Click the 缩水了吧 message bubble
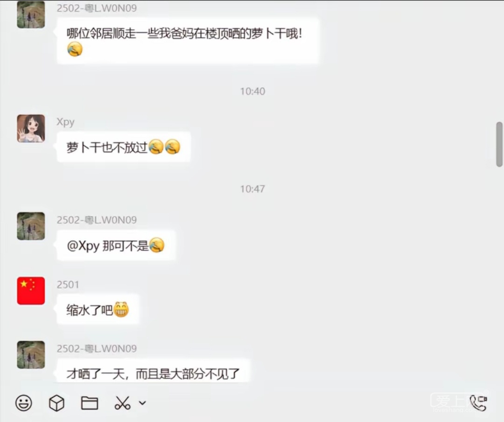 (x=98, y=310)
